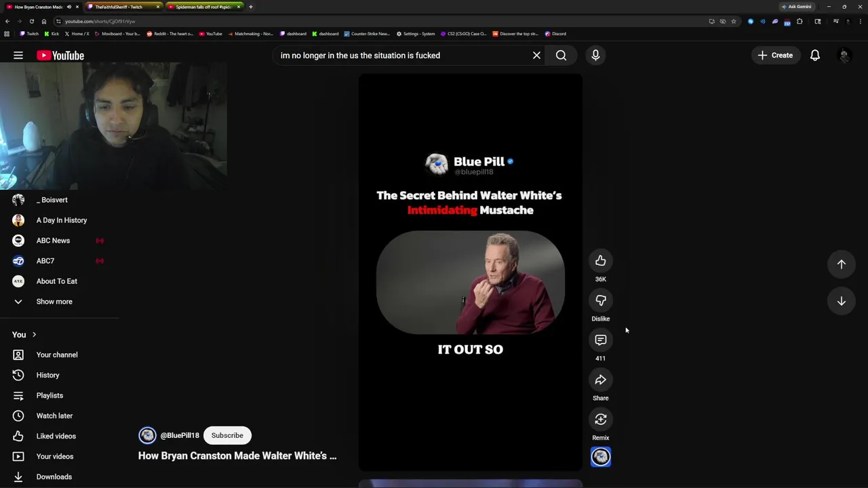Go back in browser history
This screenshot has width=868, height=488.
7,21
